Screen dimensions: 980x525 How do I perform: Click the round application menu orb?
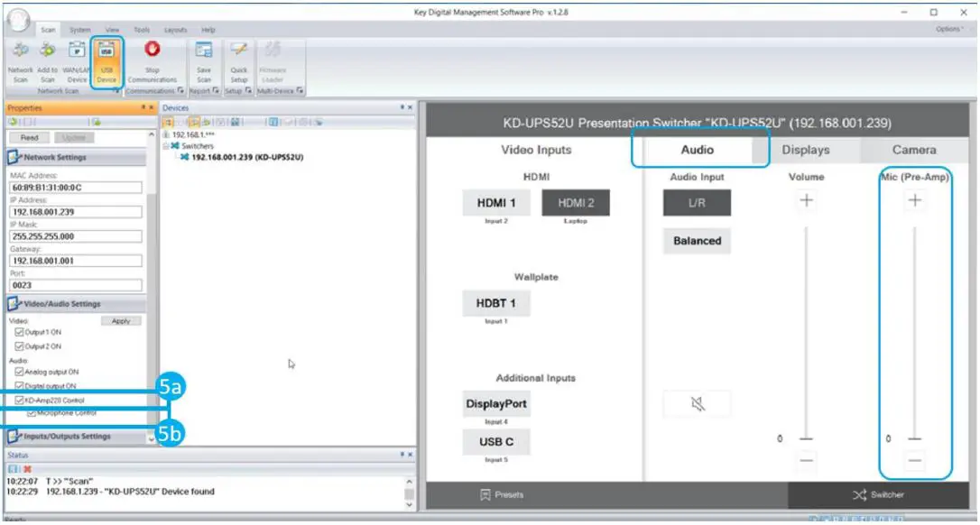[18, 20]
